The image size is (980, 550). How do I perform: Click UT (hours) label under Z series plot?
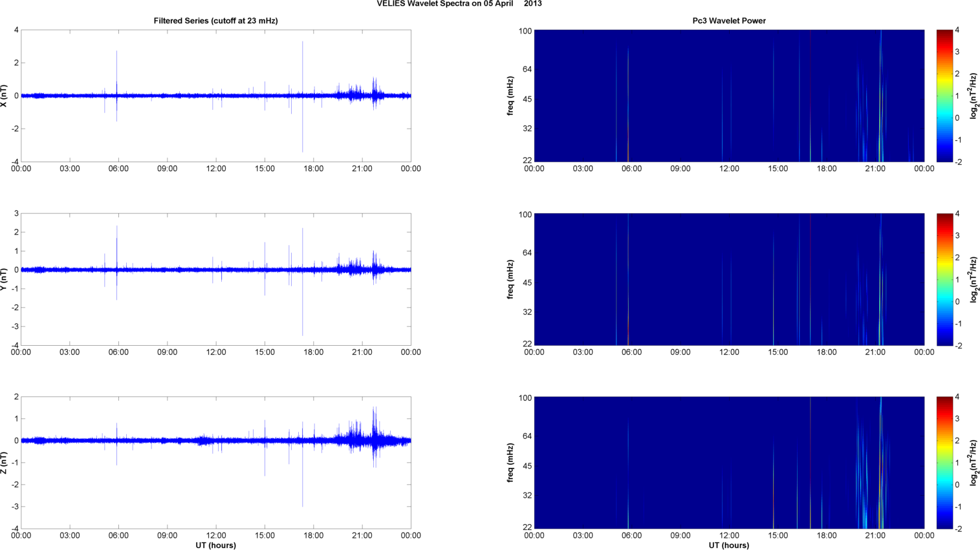[x=216, y=545]
